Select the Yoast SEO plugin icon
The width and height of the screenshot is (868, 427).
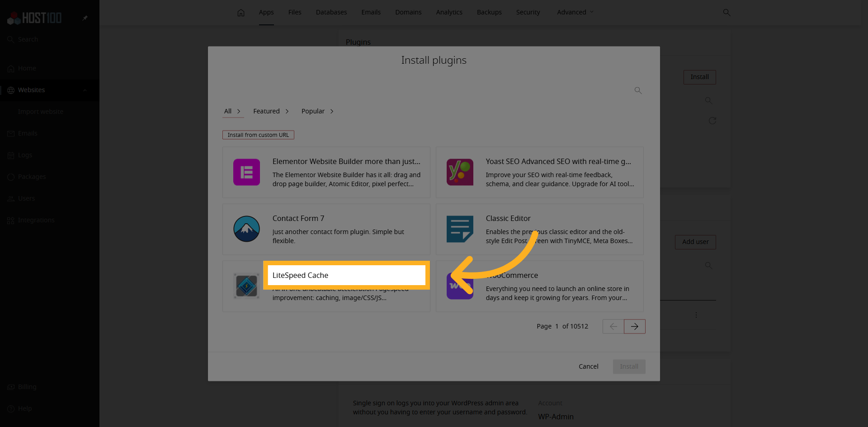[x=460, y=172]
